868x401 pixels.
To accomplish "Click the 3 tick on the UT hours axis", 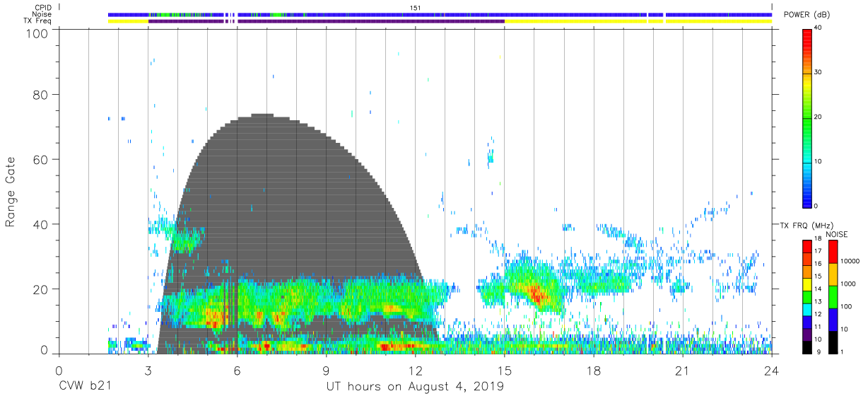I will click(x=148, y=371).
